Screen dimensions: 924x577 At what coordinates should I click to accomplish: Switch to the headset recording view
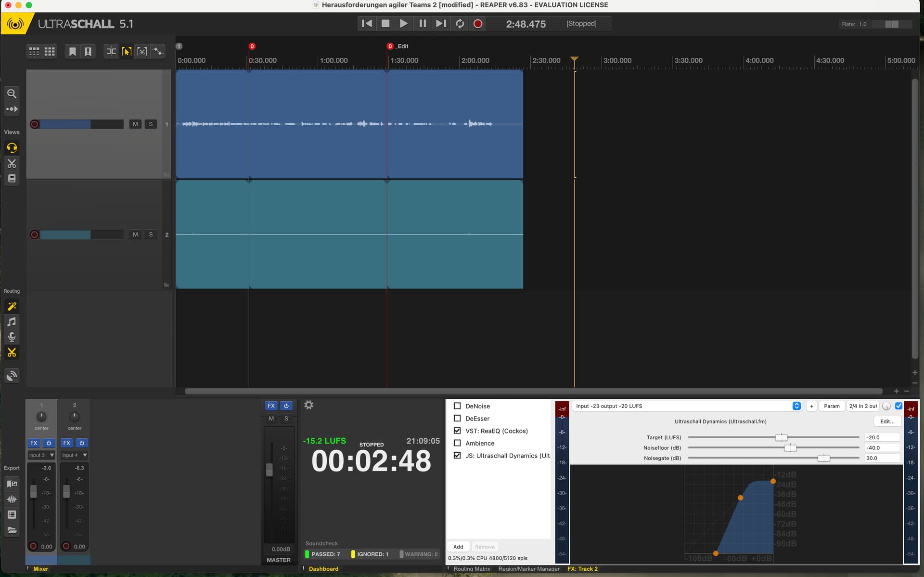click(12, 148)
